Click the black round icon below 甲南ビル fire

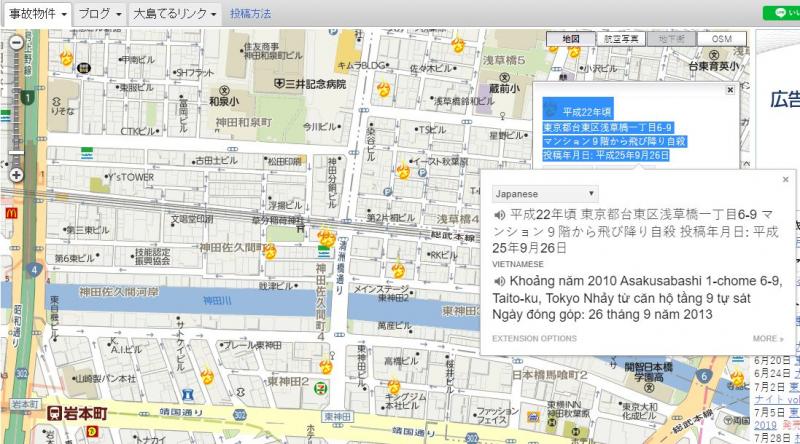click(x=83, y=67)
